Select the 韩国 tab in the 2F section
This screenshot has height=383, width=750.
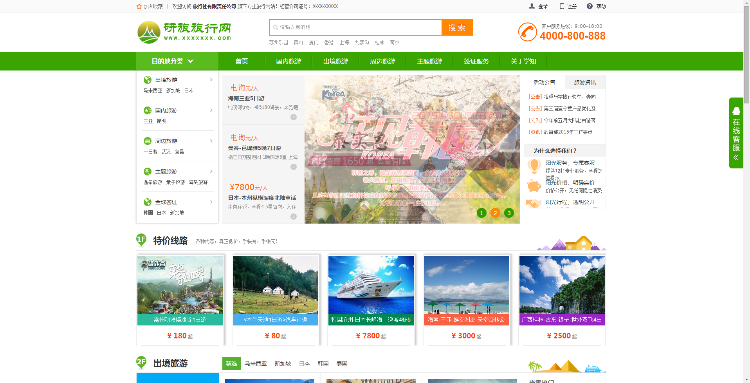click(323, 363)
